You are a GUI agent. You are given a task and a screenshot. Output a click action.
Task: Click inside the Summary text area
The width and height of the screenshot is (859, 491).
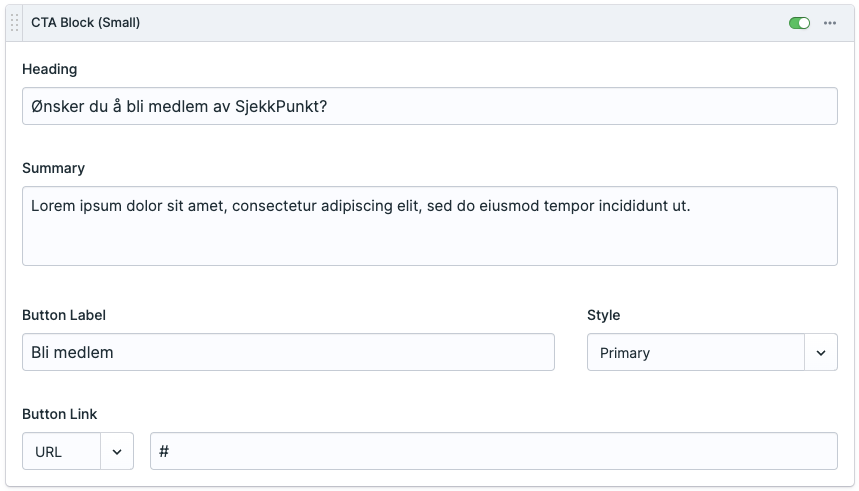[x=430, y=240]
